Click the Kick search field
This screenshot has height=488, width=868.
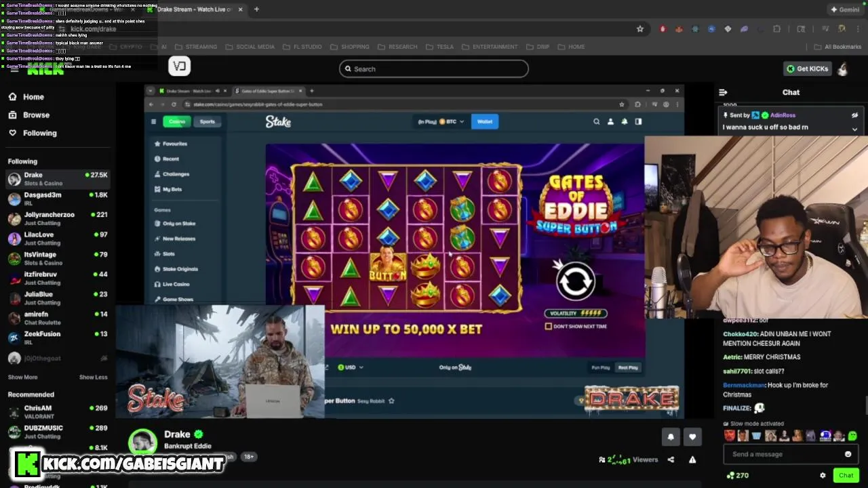click(434, 68)
